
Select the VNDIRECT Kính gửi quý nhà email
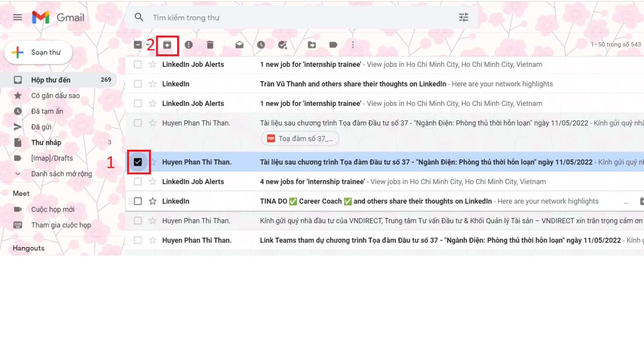point(138,220)
